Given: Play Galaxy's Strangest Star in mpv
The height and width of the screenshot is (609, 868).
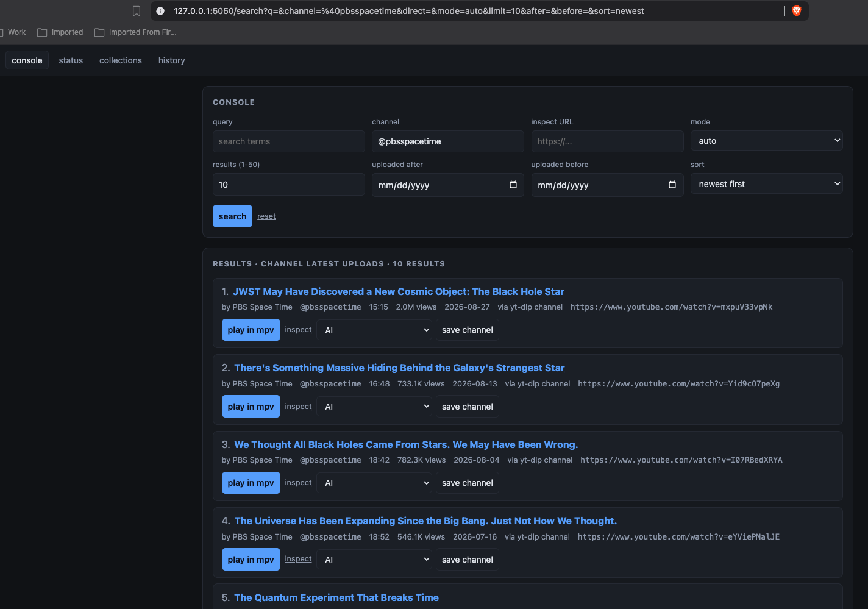Looking at the screenshot, I should point(251,407).
